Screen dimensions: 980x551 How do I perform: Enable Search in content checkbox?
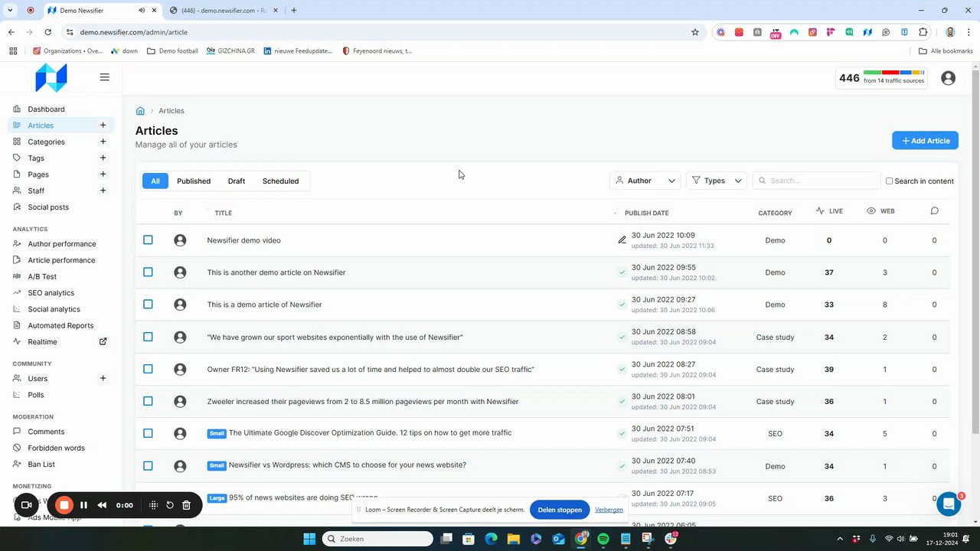889,181
